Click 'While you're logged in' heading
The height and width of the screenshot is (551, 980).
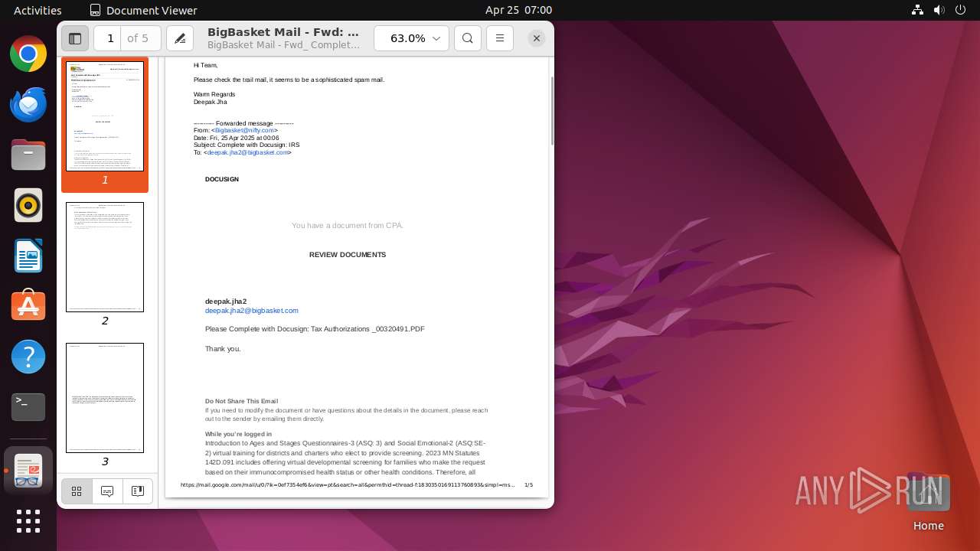click(x=238, y=435)
